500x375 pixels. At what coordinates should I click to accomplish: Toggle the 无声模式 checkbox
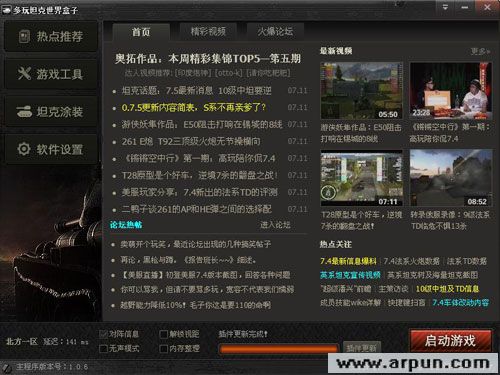coord(103,349)
